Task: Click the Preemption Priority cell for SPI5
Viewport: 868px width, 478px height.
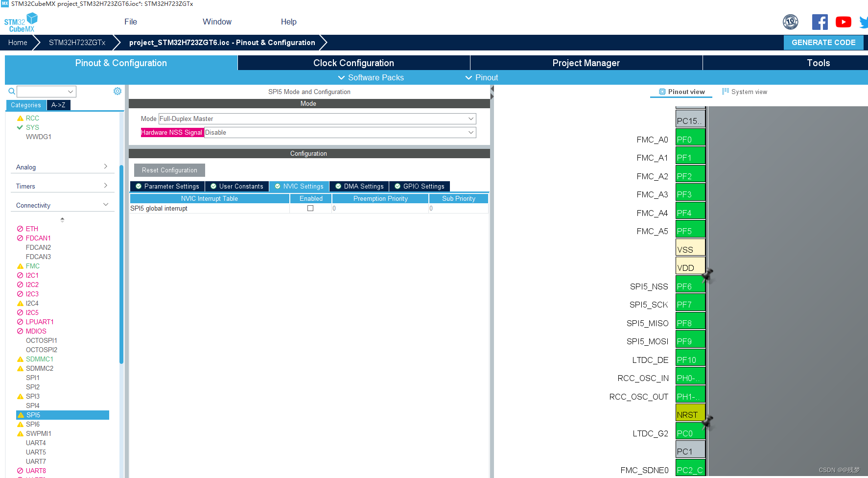Action: [380, 208]
